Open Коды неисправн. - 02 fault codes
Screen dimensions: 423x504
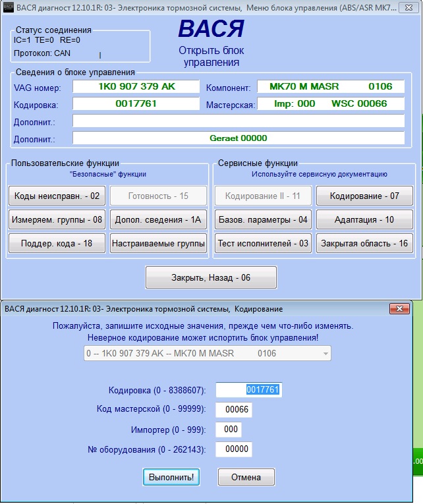pos(57,196)
